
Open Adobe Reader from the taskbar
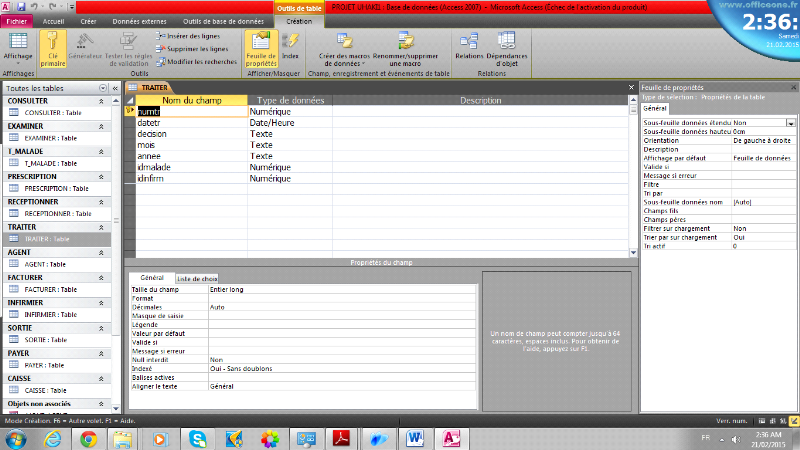coord(339,438)
